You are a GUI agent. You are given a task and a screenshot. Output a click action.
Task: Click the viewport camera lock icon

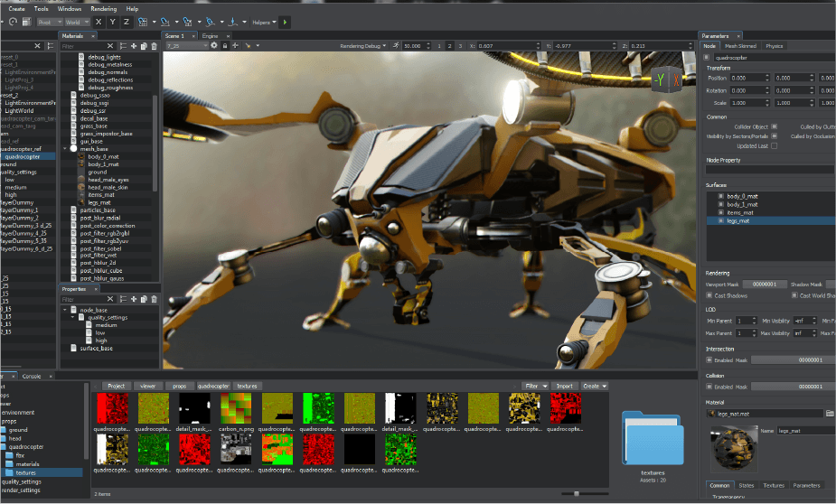226,45
